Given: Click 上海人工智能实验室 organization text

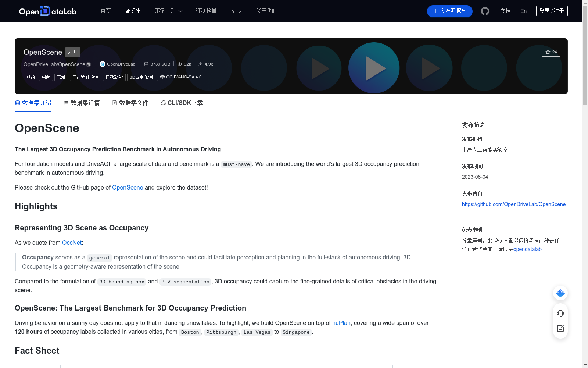Looking at the screenshot, I should (485, 150).
